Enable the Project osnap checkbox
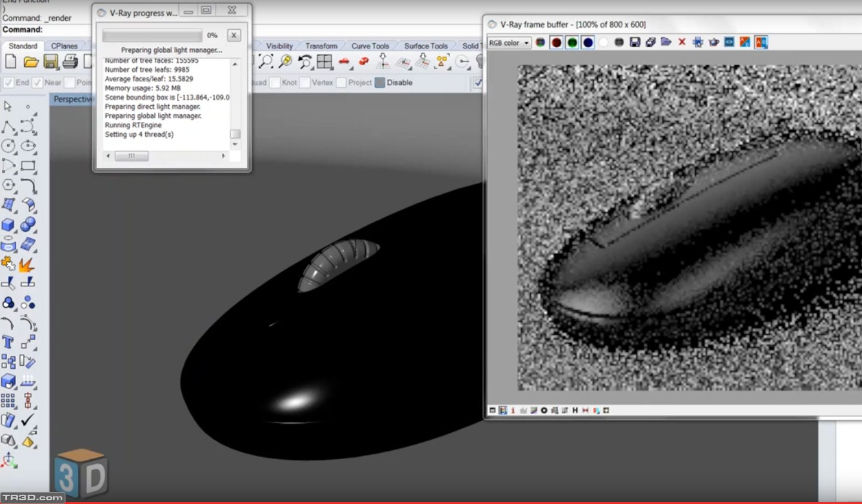862x504 pixels. (x=341, y=83)
